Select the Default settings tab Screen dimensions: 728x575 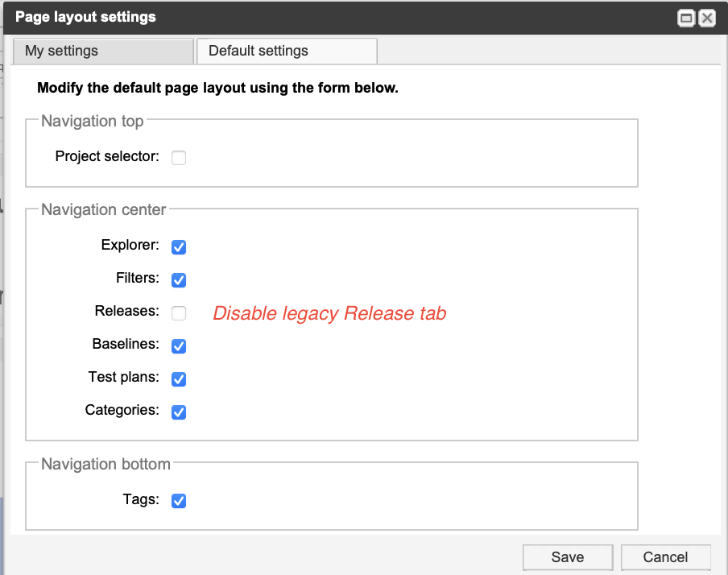pos(287,51)
